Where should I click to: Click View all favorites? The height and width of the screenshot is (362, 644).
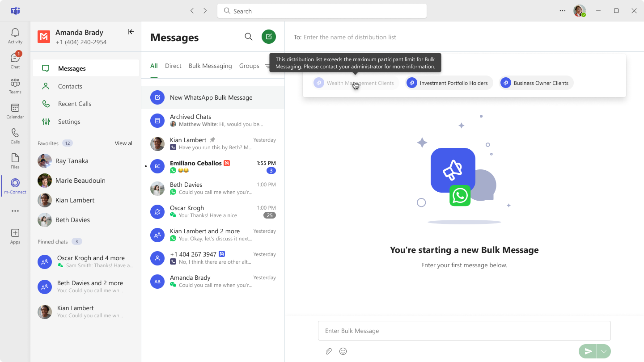pos(124,143)
